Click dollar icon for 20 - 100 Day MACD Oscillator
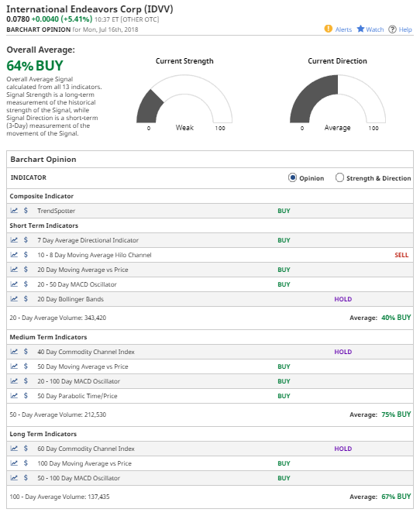Screen dimensions: 420x516 coord(26,381)
